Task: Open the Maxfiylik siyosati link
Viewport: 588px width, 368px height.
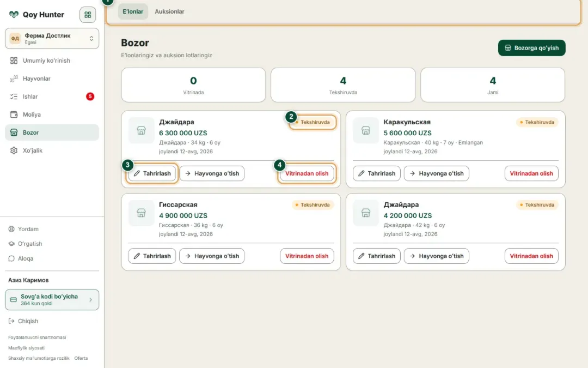Action: 26,348
